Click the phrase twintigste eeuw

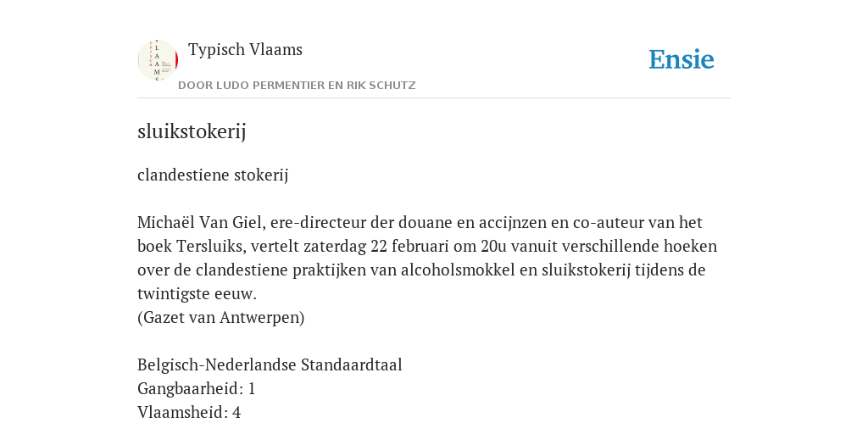(197, 294)
